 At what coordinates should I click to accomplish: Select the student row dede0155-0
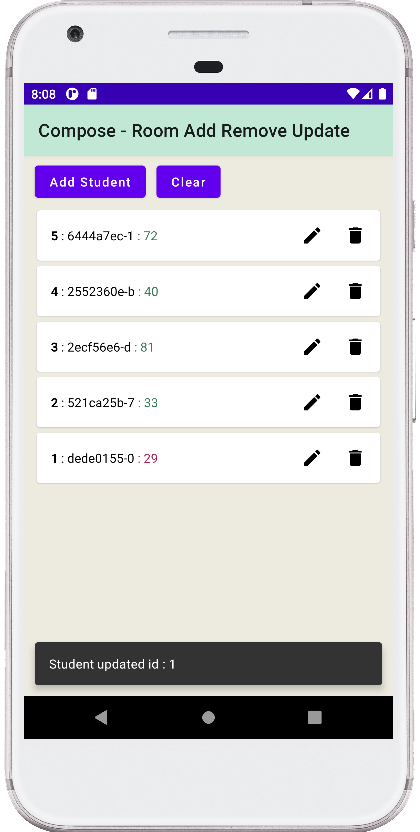208,458
